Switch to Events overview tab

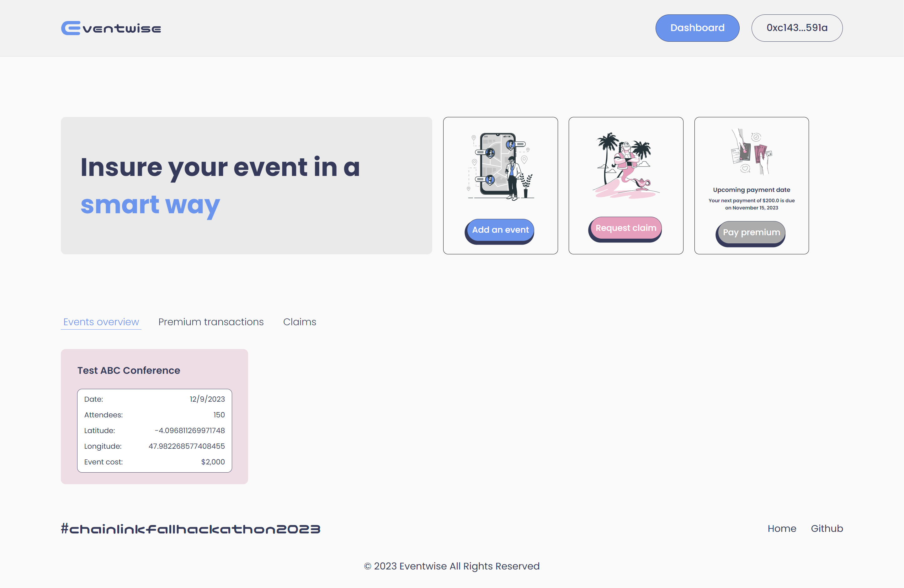tap(101, 322)
